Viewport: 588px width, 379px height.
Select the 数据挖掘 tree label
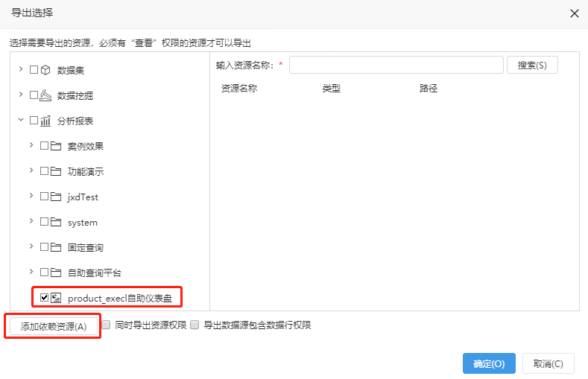pos(75,96)
